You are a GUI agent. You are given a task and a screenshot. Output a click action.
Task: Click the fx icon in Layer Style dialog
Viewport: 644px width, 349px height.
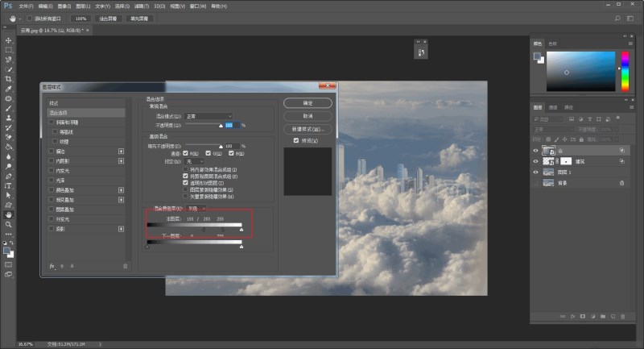[52, 265]
